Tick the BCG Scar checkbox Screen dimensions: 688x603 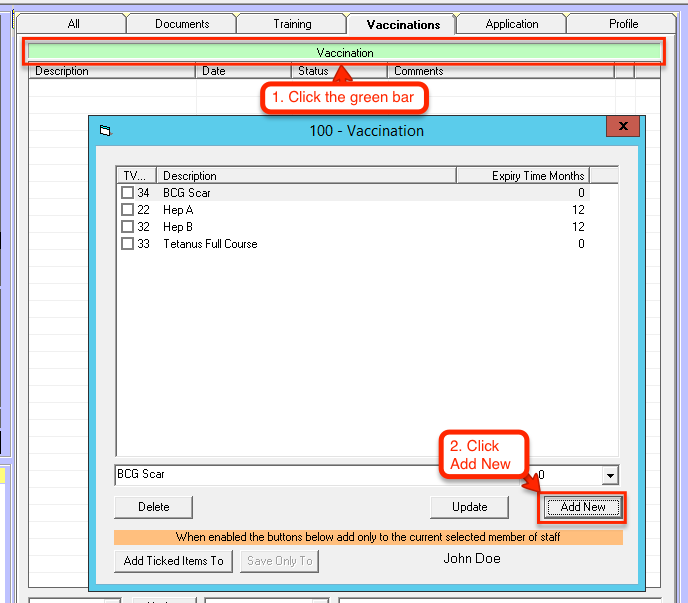point(127,193)
